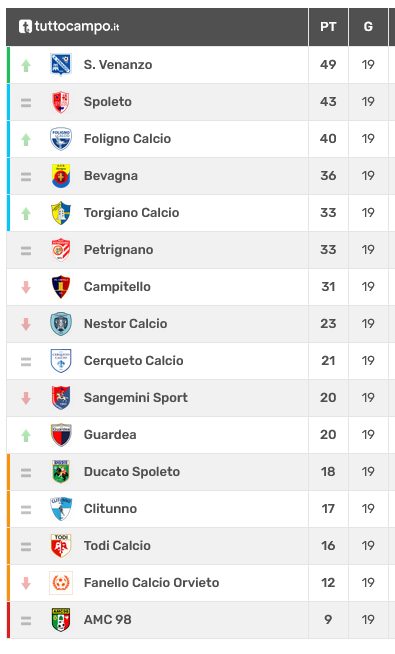Open the S. Venanzo team crest
Viewport: 395px width, 654px height.
click(61, 65)
